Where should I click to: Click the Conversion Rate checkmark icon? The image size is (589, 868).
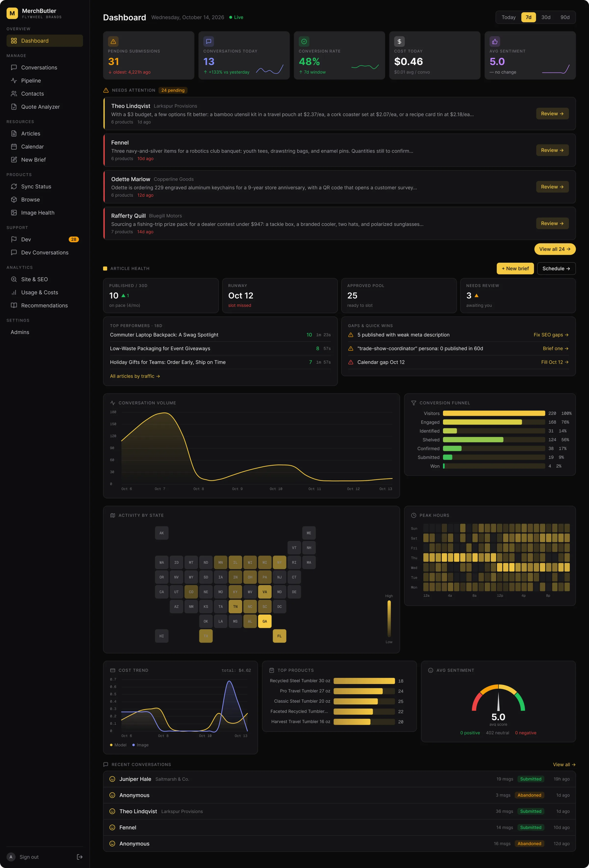point(304,41)
